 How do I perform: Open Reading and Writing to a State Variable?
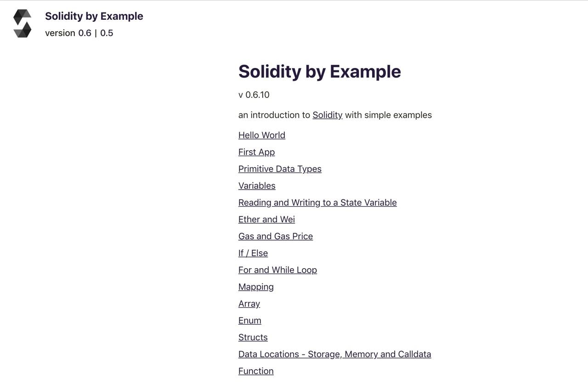[x=317, y=202]
